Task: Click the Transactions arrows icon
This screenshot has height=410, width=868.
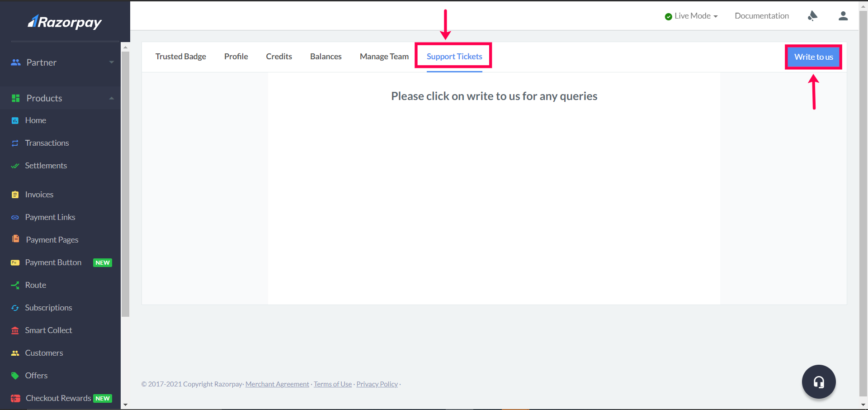Action: point(15,143)
